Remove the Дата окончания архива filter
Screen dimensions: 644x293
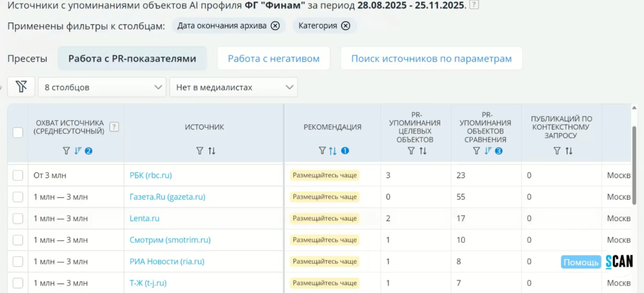click(274, 25)
